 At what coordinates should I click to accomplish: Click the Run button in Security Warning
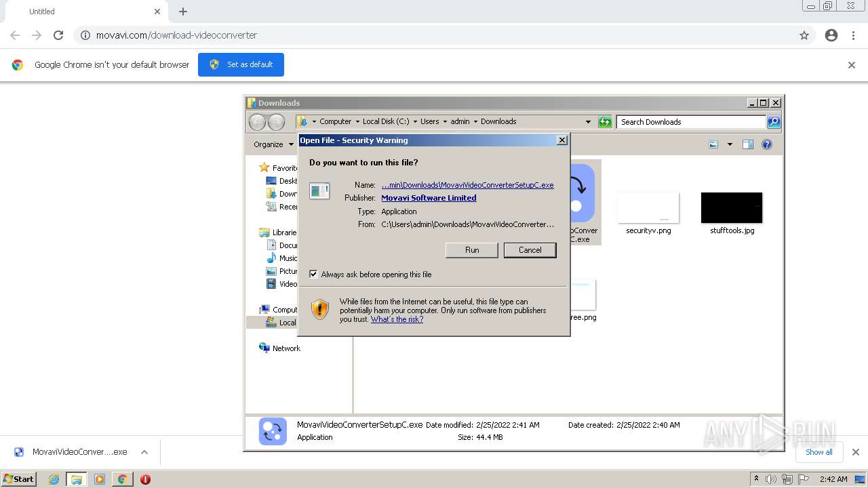[472, 250]
